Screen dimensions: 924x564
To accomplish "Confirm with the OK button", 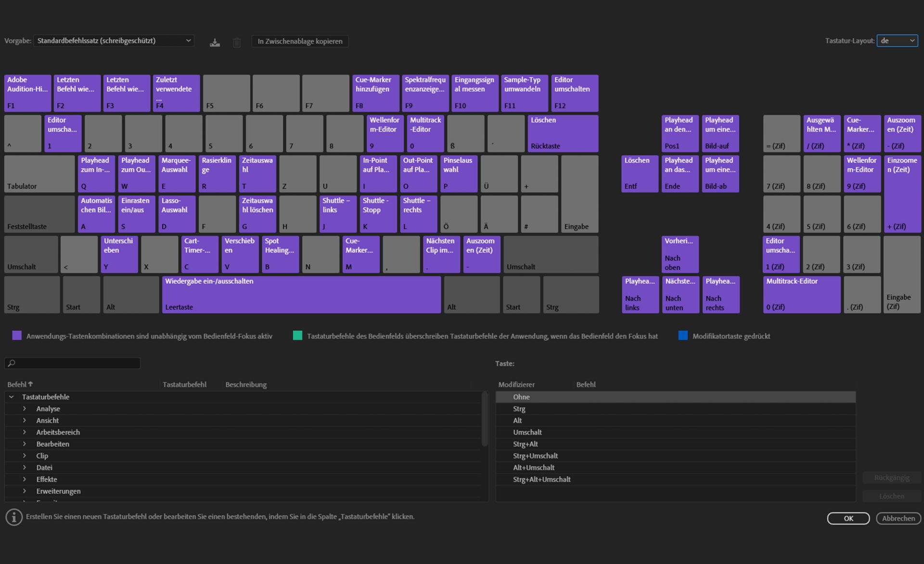I will point(848,518).
